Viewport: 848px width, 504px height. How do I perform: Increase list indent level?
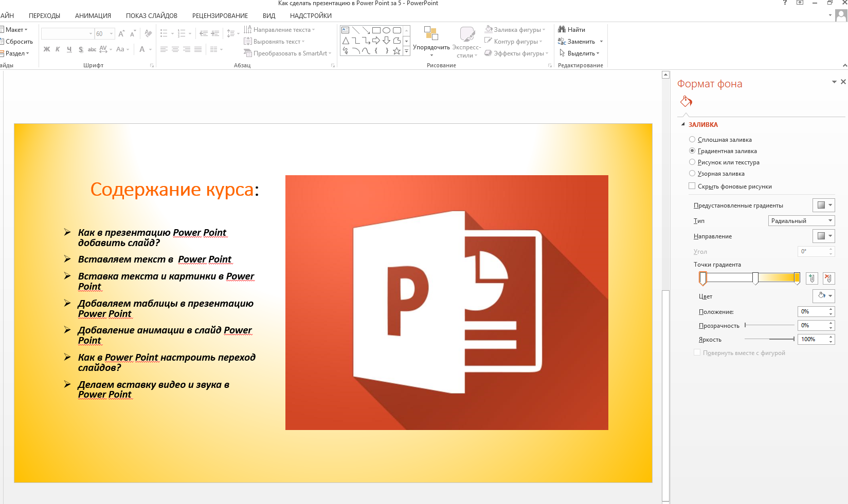click(x=215, y=34)
